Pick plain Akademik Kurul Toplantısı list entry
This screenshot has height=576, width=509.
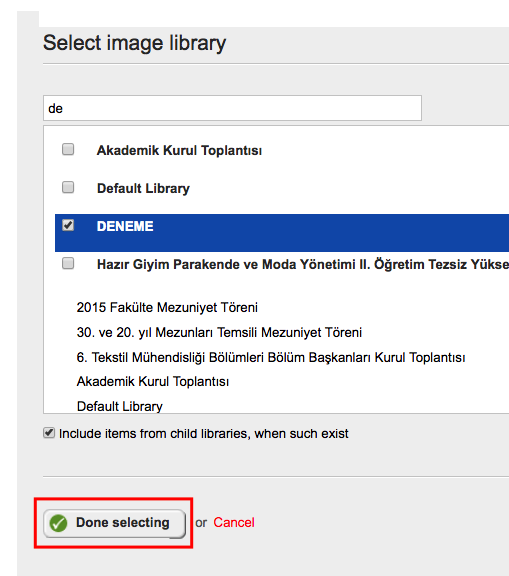153,382
